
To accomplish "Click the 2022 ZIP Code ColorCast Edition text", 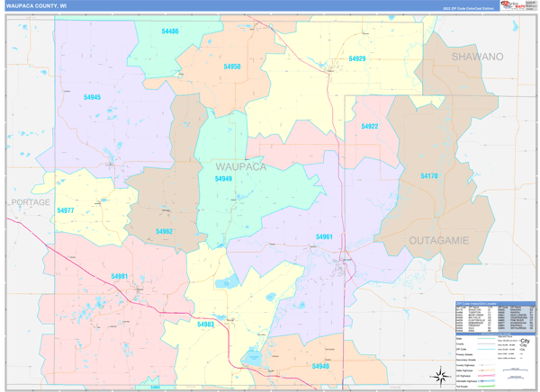I will [468, 8].
